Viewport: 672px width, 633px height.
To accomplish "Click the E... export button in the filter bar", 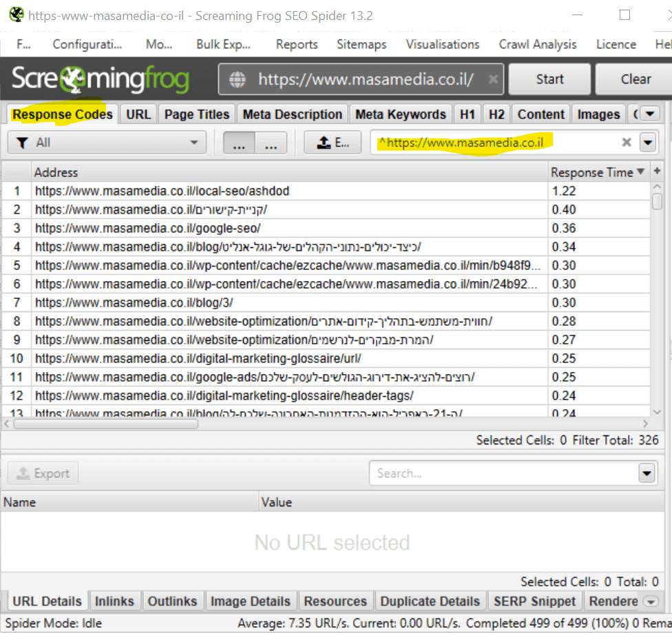I will (333, 143).
